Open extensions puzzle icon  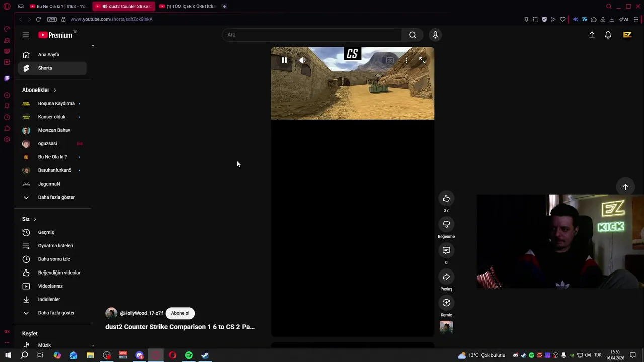(x=594, y=19)
